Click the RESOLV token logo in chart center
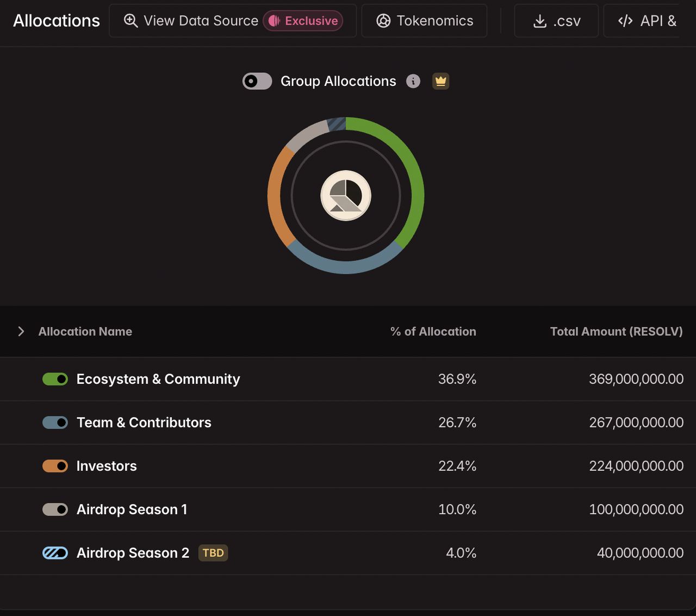This screenshot has height=616, width=696. (346, 196)
